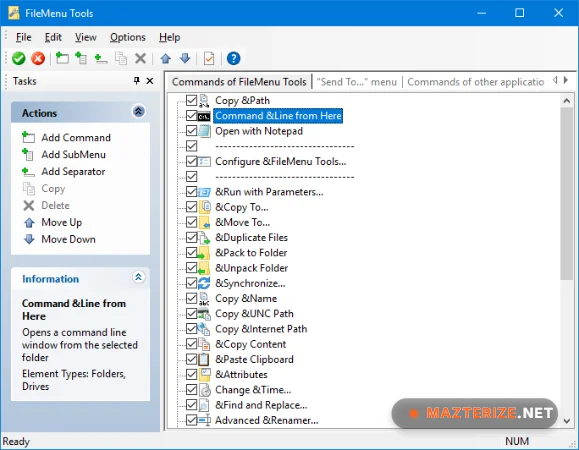
Task: Click the green Apply changes toolbar icon
Action: click(18, 58)
